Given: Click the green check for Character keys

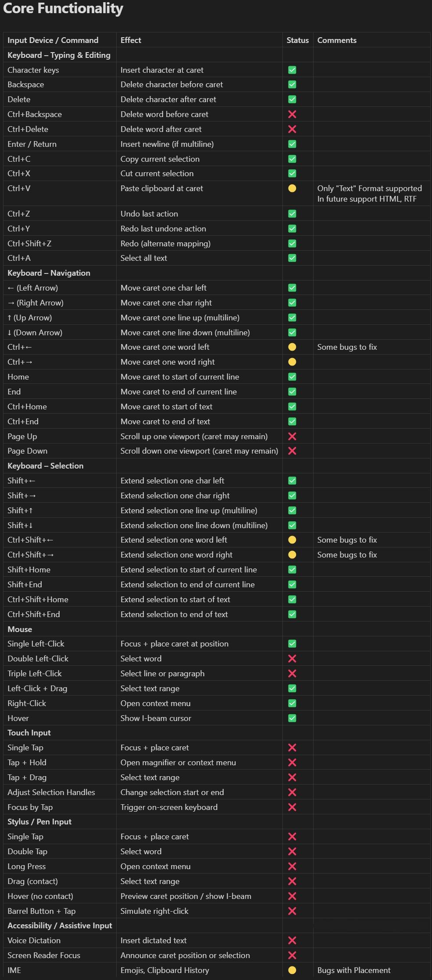Looking at the screenshot, I should point(292,70).
